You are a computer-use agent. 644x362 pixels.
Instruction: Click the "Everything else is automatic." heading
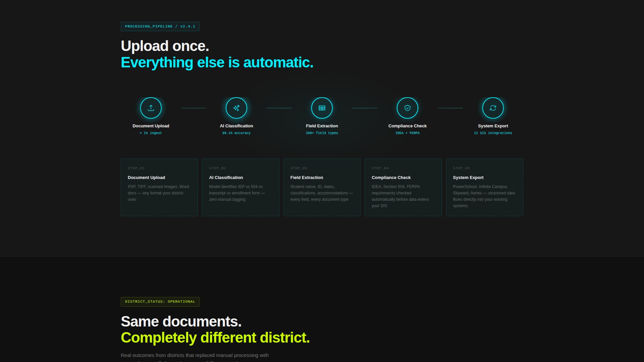[x=217, y=63]
